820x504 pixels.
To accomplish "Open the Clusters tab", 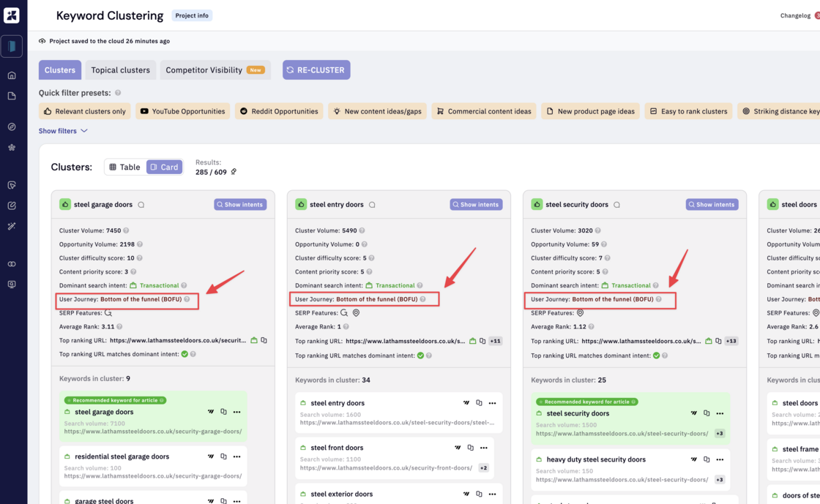I will coord(59,70).
